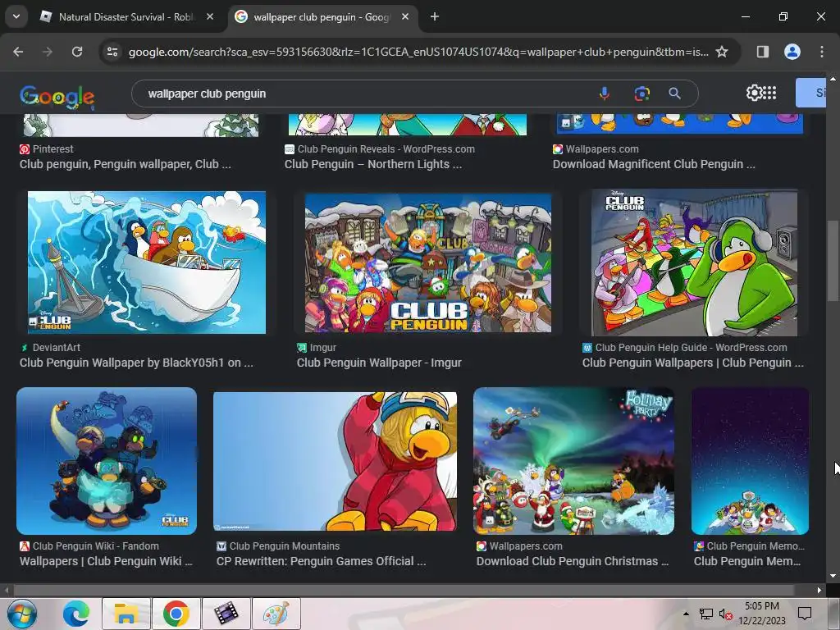Click the DeviantArt source favicon
Screen dimensions: 840x630
point(24,348)
